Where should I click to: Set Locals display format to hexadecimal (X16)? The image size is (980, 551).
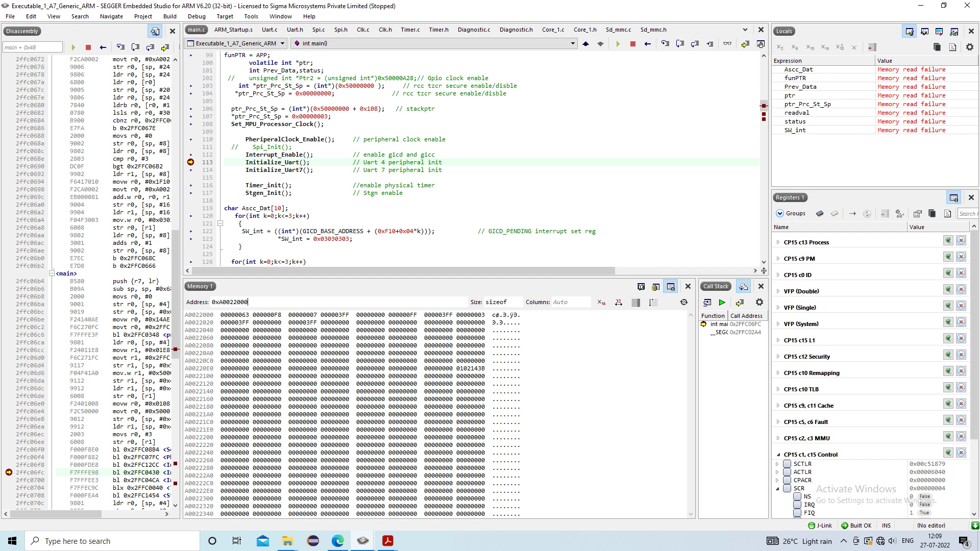coord(825,47)
